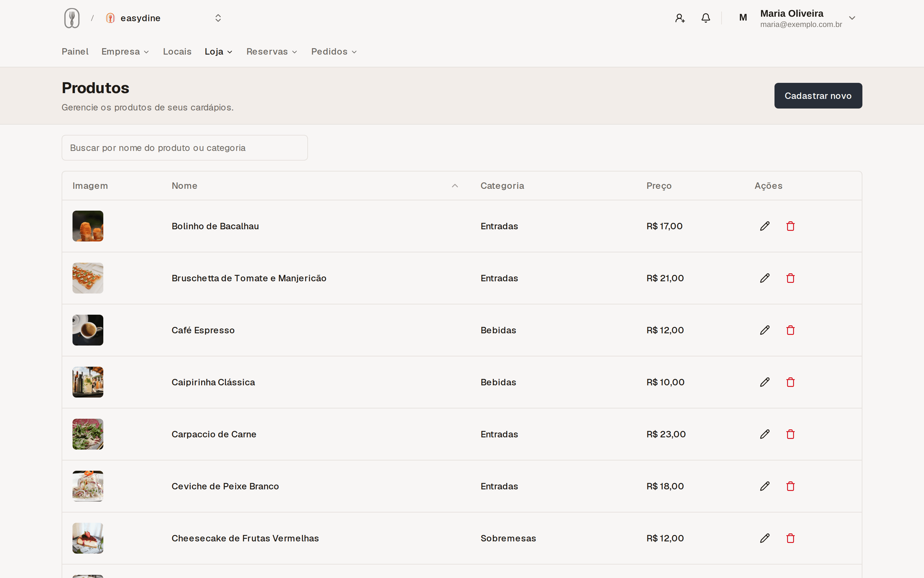Delete Bolinho de Bacalhau with trash icon
This screenshot has height=578, width=924.
790,226
